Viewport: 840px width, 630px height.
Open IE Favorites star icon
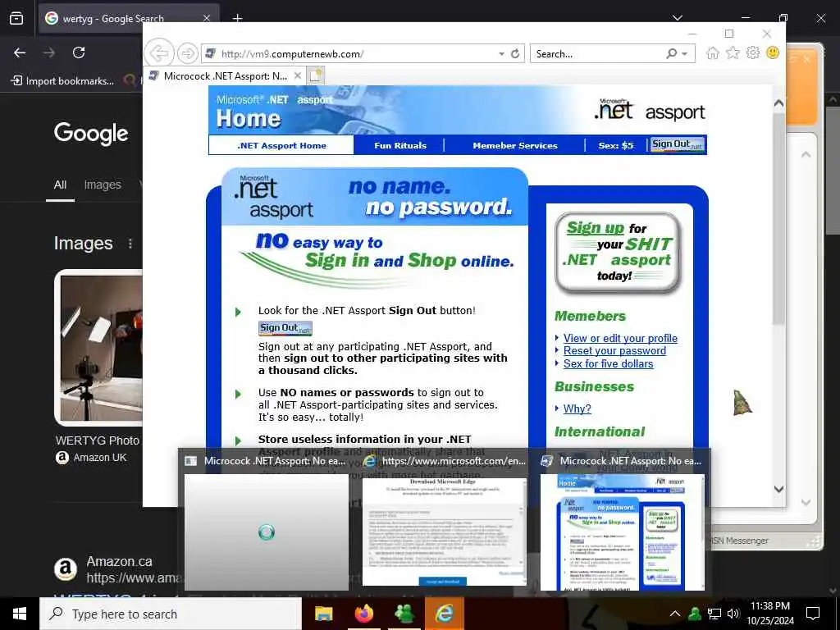click(x=733, y=52)
